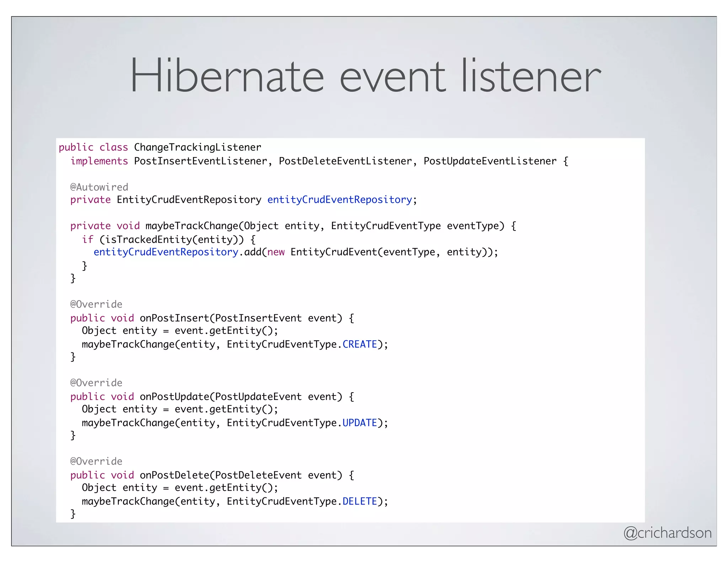Screen dimensions: 728x562
Task: Click the isTrackedEntity(entity) condition
Action: tap(172, 239)
